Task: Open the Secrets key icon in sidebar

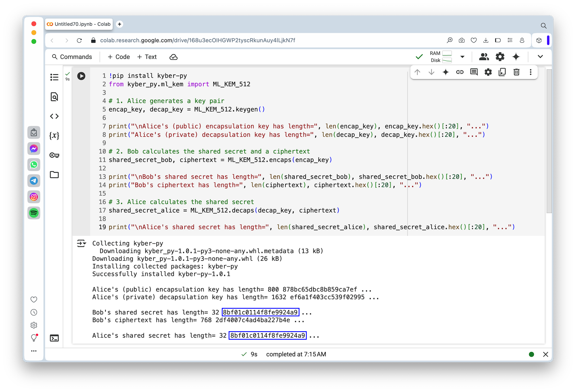Action: coord(54,155)
